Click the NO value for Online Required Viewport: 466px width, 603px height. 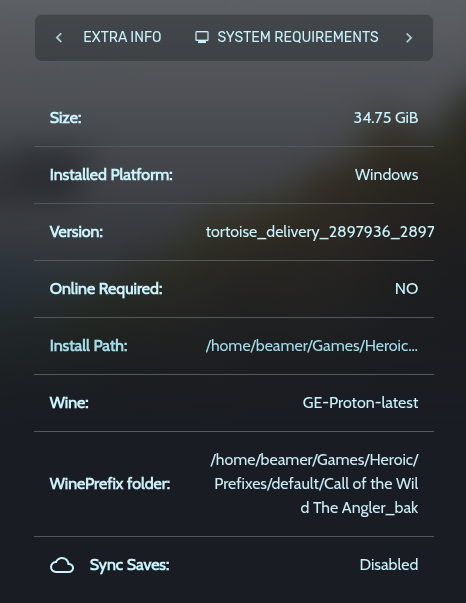406,289
